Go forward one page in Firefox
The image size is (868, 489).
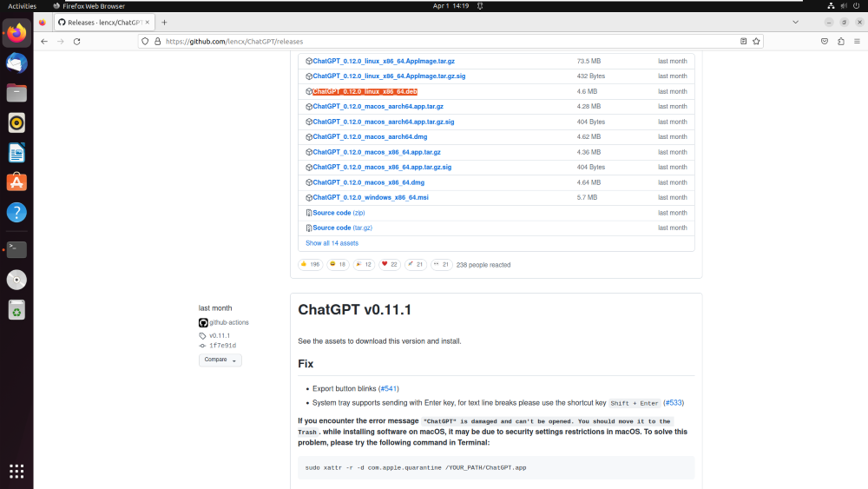point(61,42)
